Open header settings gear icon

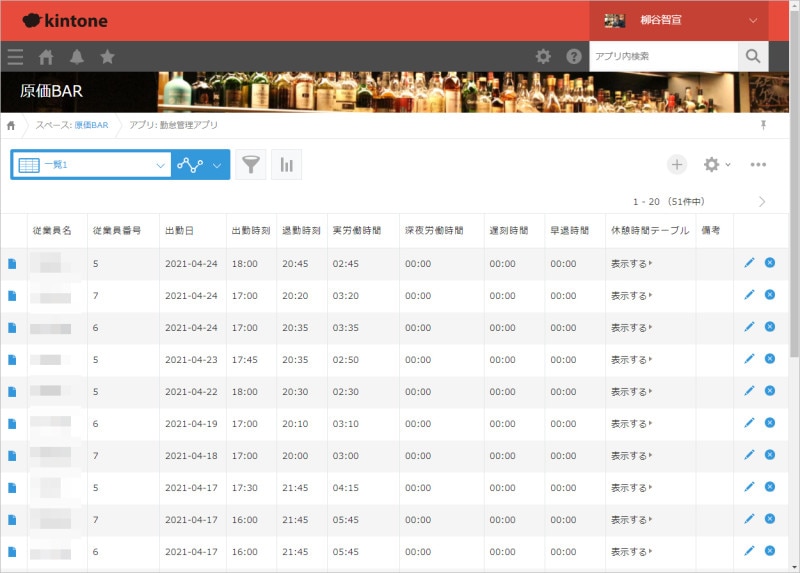point(543,56)
